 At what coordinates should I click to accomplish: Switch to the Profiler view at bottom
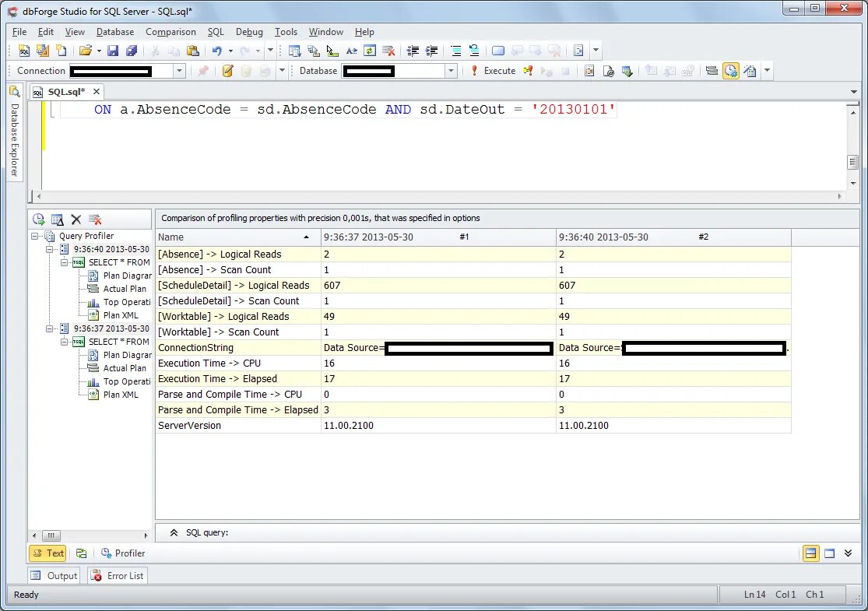tap(123, 553)
